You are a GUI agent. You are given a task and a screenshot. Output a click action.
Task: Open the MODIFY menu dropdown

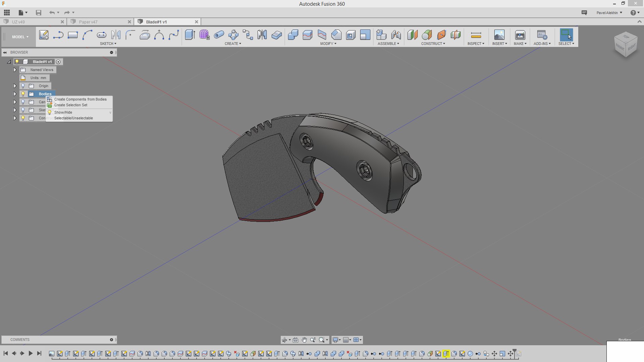[x=328, y=44]
